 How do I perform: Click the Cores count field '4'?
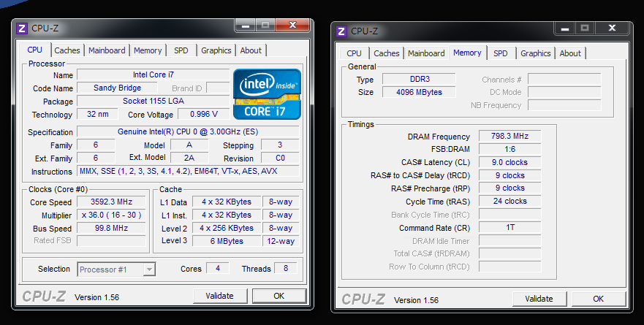point(218,268)
